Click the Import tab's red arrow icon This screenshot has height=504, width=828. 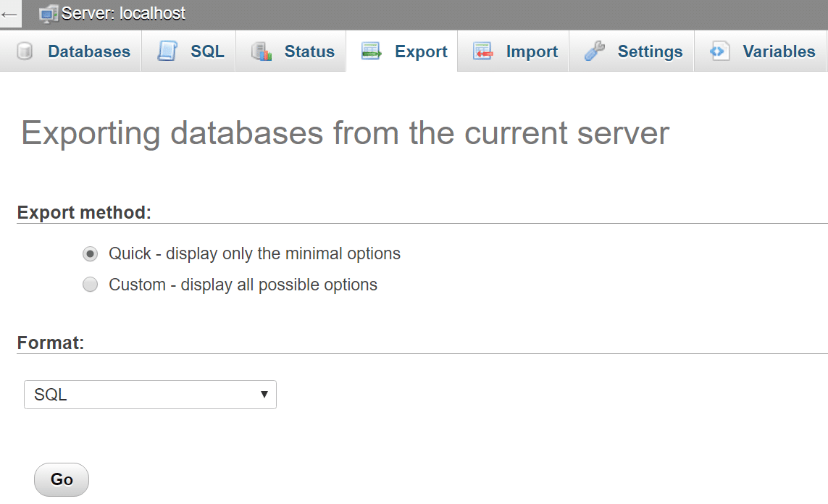pos(483,52)
